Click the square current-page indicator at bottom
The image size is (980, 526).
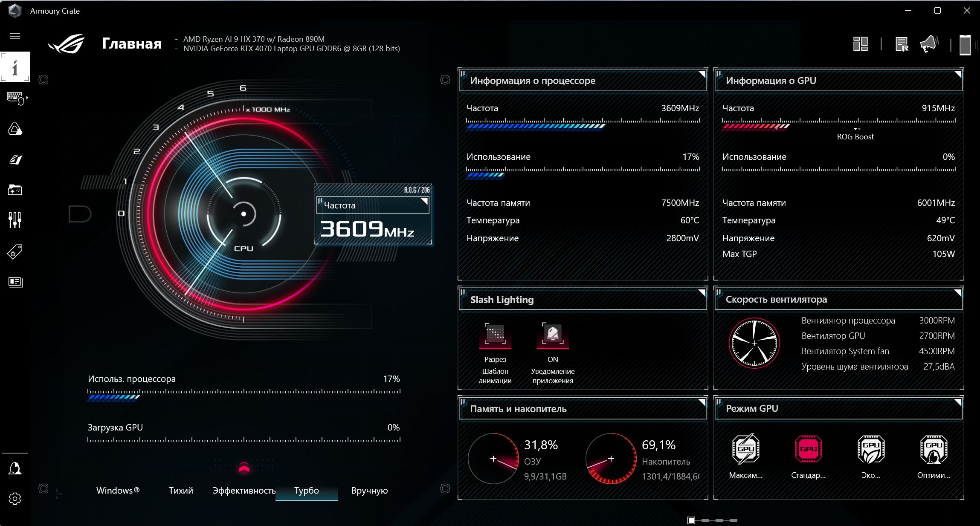(x=691, y=520)
